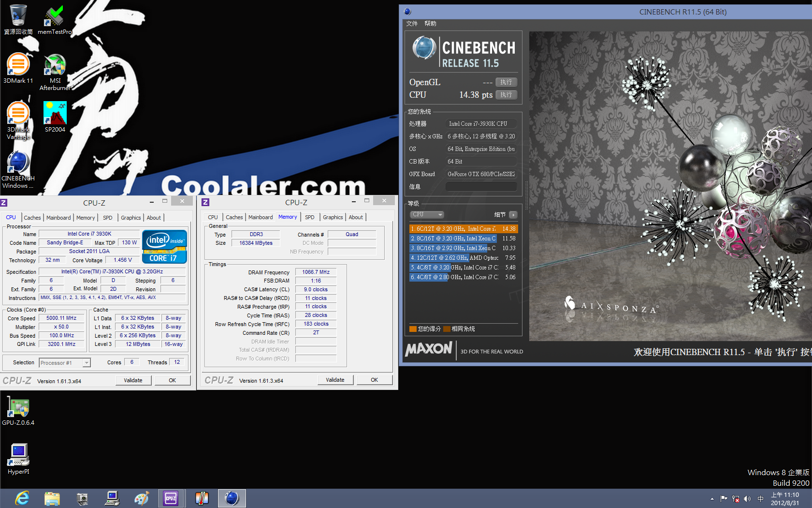The image size is (812, 508).
Task: Switch to Mainboard tab in left CPU-Z
Action: 58,218
